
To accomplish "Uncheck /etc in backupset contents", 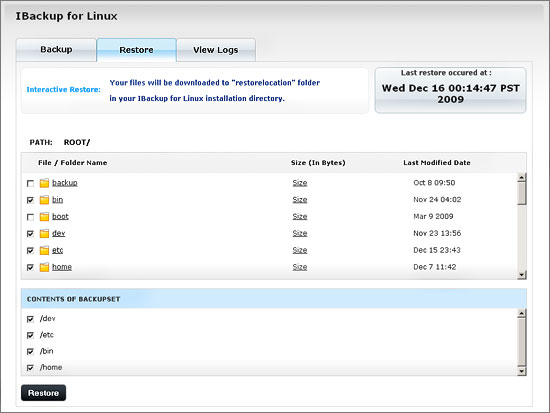I will click(x=31, y=335).
